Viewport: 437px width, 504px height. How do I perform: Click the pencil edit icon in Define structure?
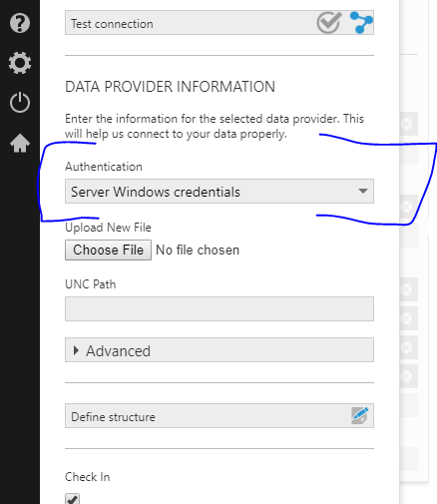click(x=360, y=415)
